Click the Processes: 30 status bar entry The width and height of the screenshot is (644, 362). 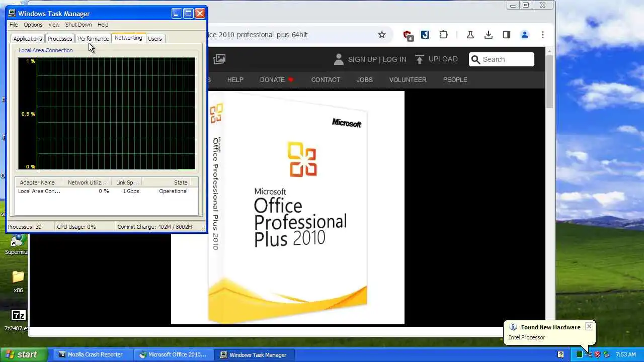pos(25,227)
